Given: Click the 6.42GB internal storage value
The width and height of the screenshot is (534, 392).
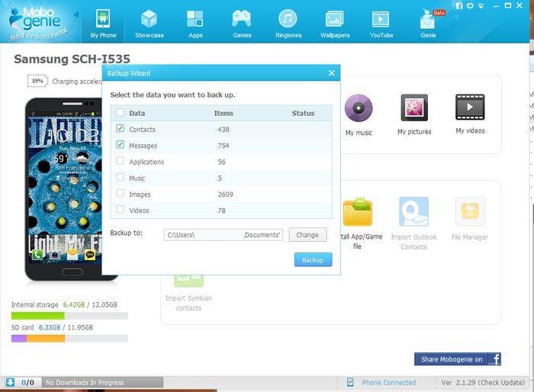Looking at the screenshot, I should (x=74, y=304).
